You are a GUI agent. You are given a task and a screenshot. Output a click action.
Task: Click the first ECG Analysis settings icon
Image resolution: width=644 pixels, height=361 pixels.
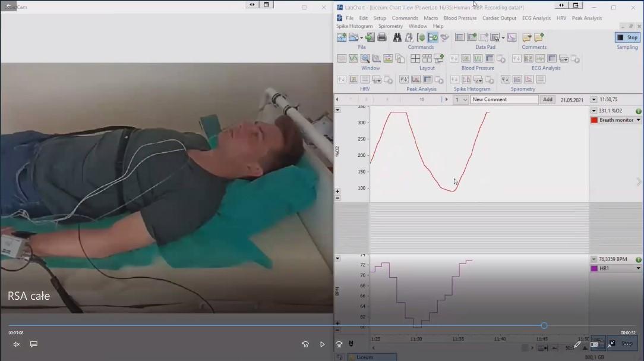pyautogui.click(x=517, y=58)
